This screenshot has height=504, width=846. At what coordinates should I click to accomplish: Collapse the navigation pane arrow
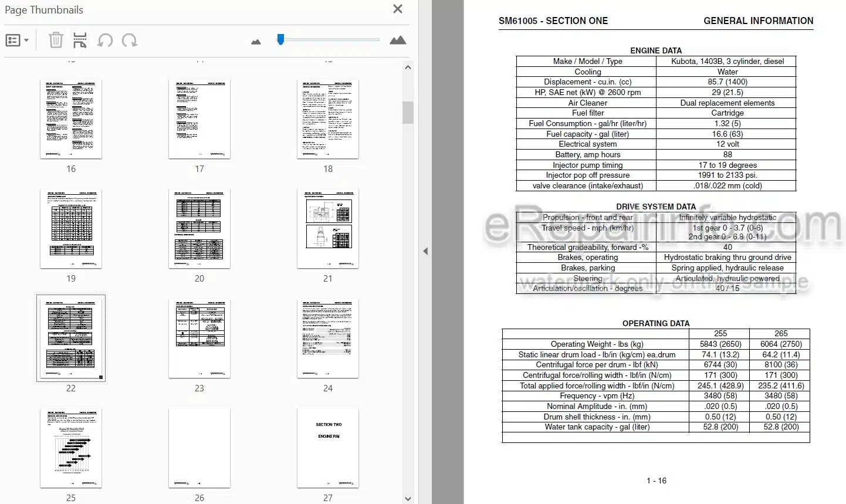pos(425,251)
